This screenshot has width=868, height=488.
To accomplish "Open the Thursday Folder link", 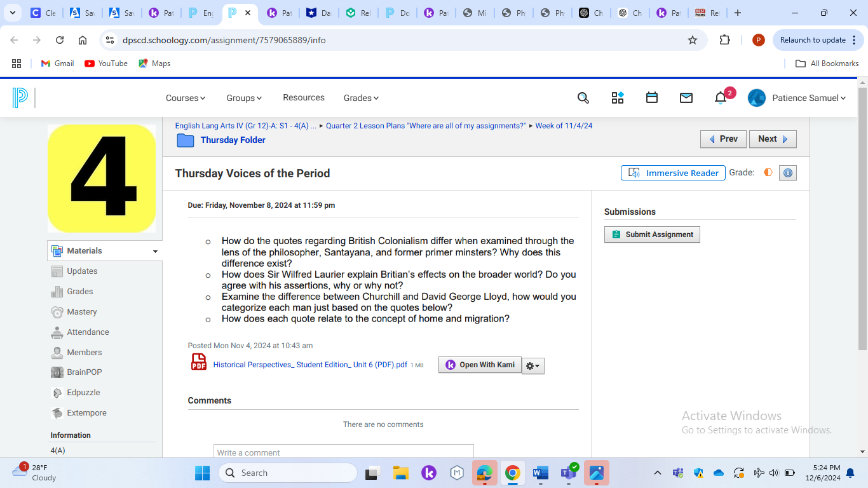I will [x=233, y=140].
